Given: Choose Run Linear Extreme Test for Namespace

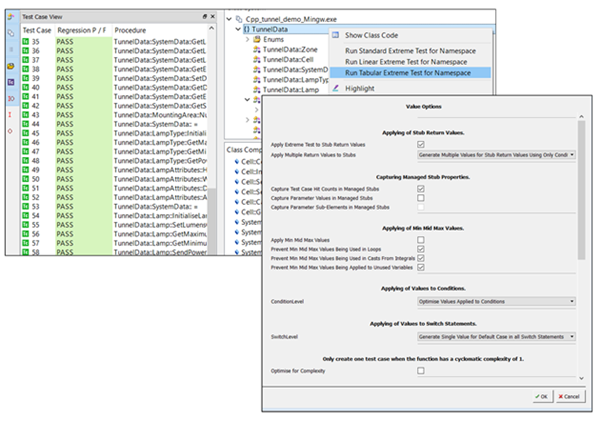Looking at the screenshot, I should 410,62.
